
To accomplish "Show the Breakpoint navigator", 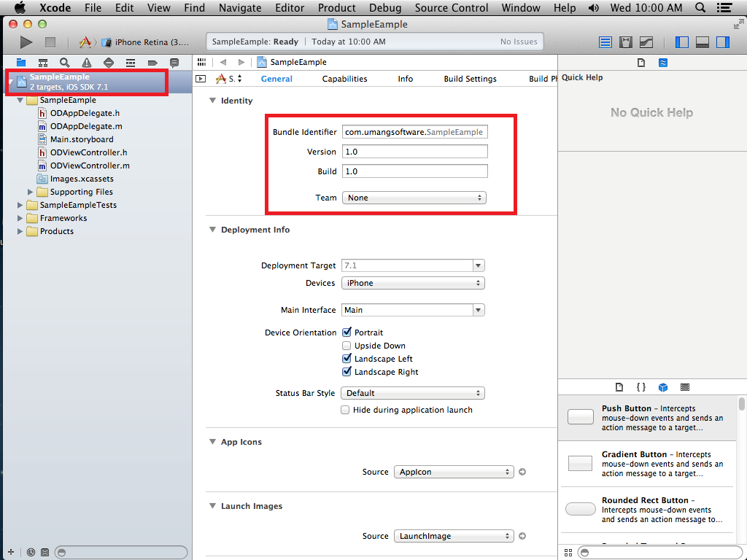I will tap(152, 63).
